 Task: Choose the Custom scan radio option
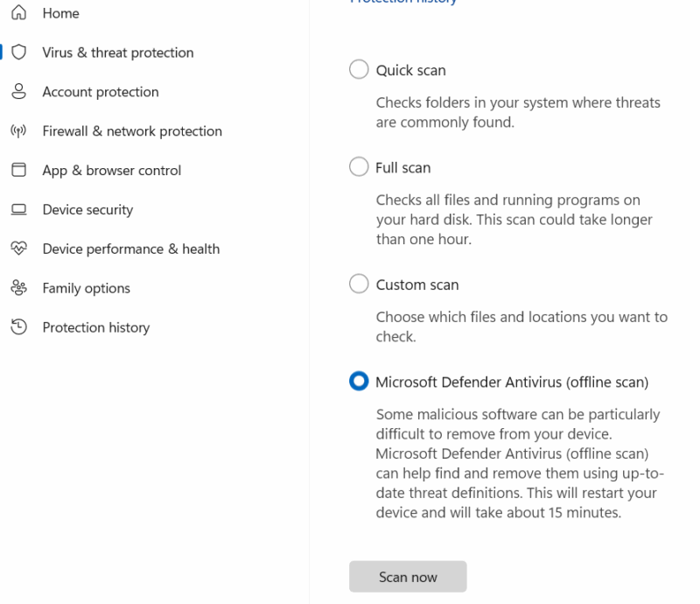(359, 284)
